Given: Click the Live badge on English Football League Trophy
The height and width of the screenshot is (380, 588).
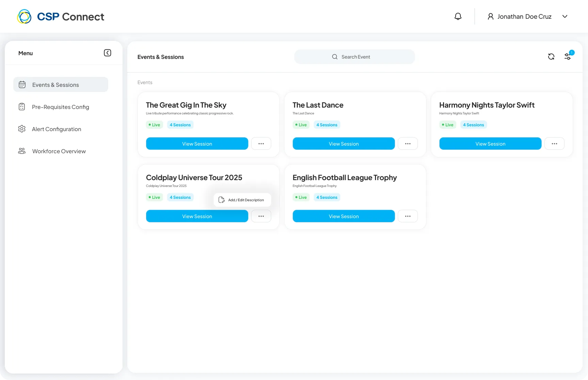Looking at the screenshot, I should click(301, 197).
